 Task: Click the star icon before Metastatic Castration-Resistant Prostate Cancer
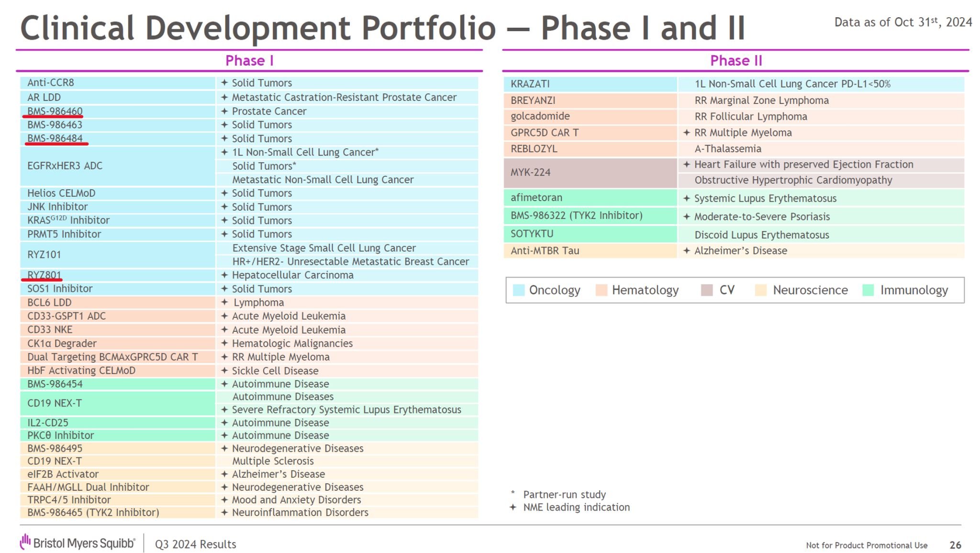(x=224, y=97)
